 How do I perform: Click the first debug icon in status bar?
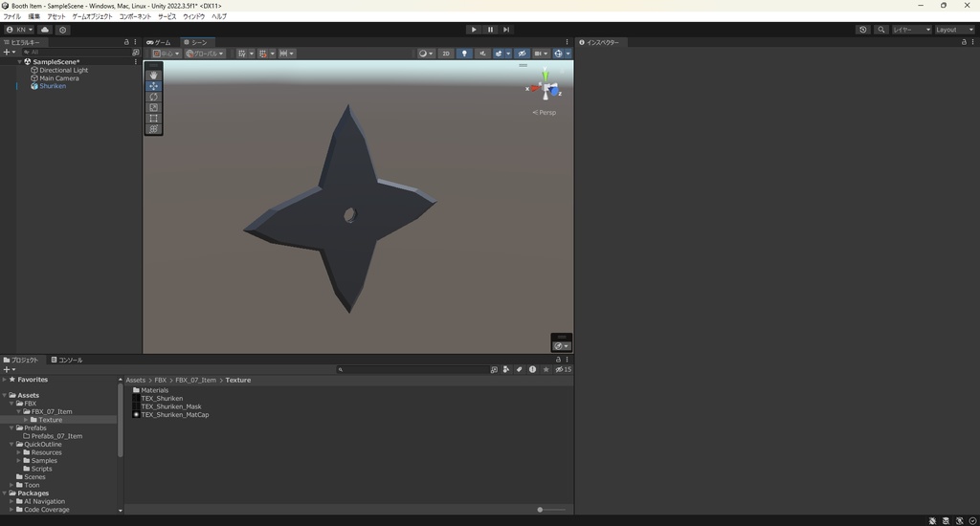[x=932, y=520]
